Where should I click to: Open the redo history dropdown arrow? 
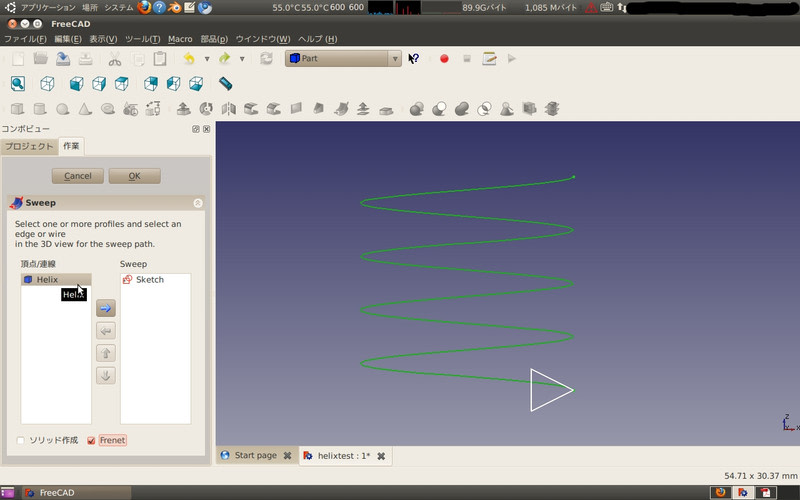click(x=242, y=59)
